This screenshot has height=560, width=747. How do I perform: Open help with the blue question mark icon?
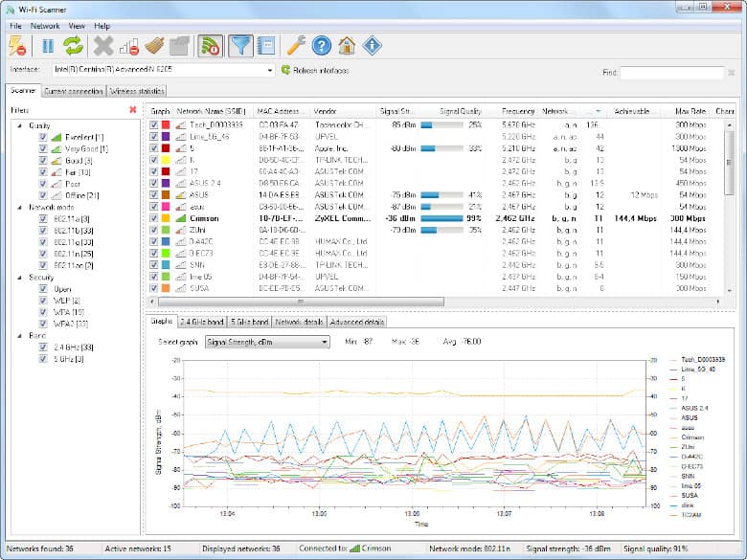pyautogui.click(x=322, y=45)
